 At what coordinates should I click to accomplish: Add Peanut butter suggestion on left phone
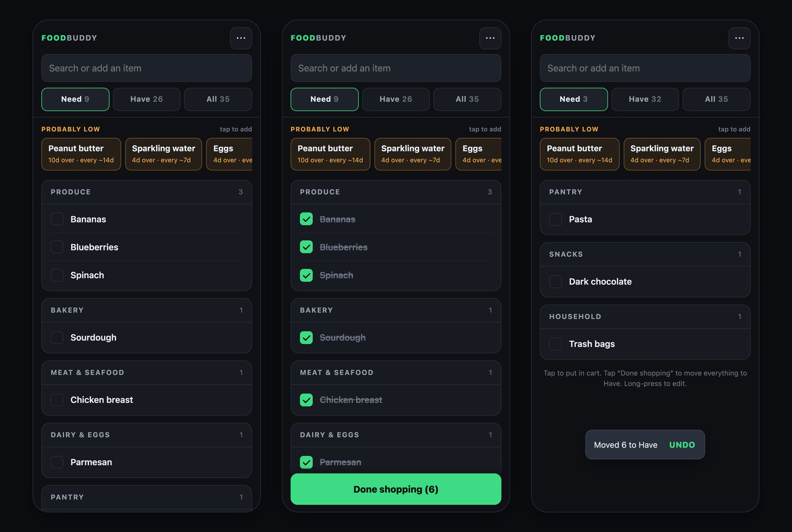[81, 154]
